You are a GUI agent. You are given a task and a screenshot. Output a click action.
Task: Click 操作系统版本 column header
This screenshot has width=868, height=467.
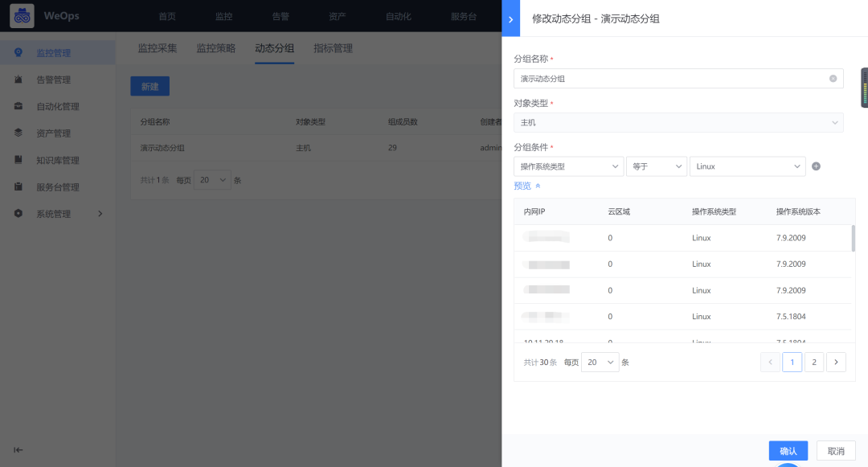pyautogui.click(x=798, y=211)
